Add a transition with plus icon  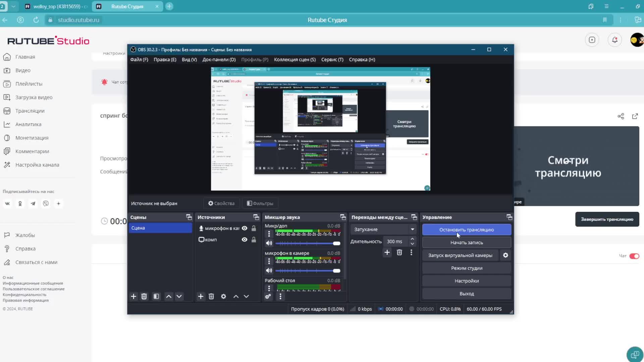[x=387, y=252]
